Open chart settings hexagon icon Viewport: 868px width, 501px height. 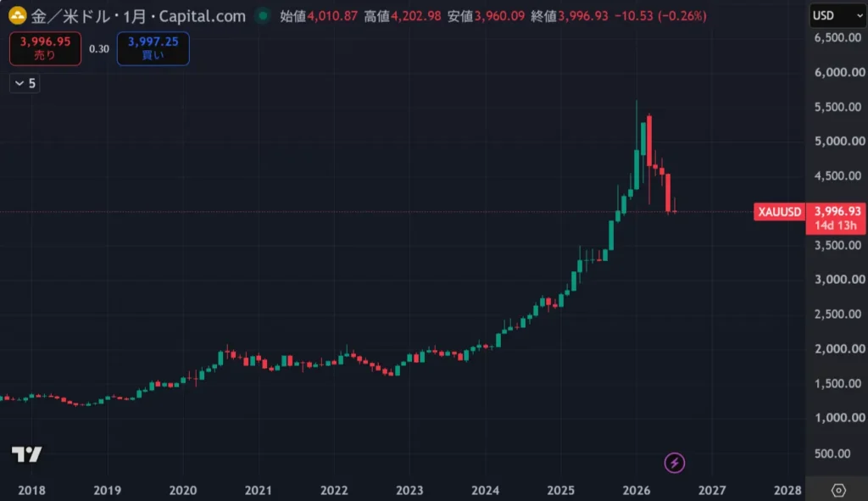coord(838,490)
